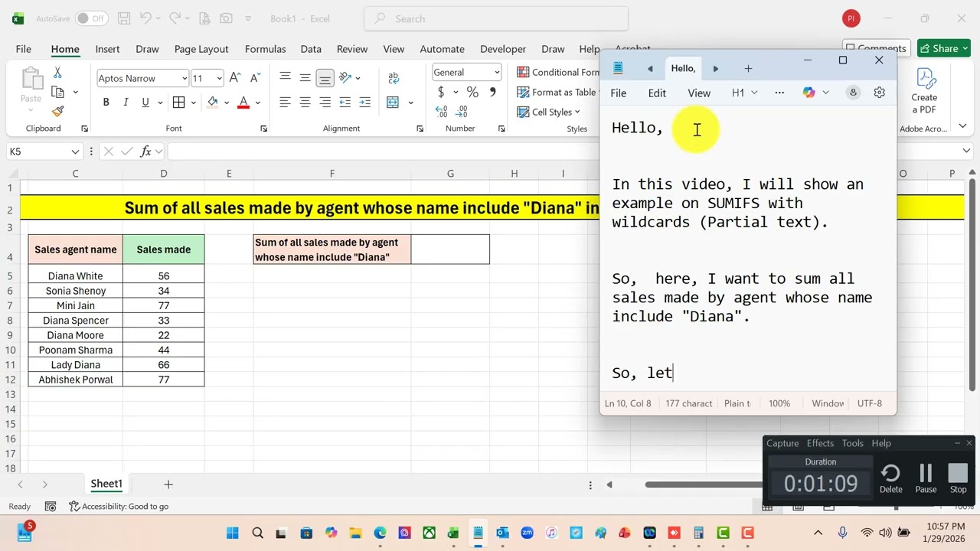The width and height of the screenshot is (980, 551).
Task: Open the font size 11 dropdown
Action: 219,78
